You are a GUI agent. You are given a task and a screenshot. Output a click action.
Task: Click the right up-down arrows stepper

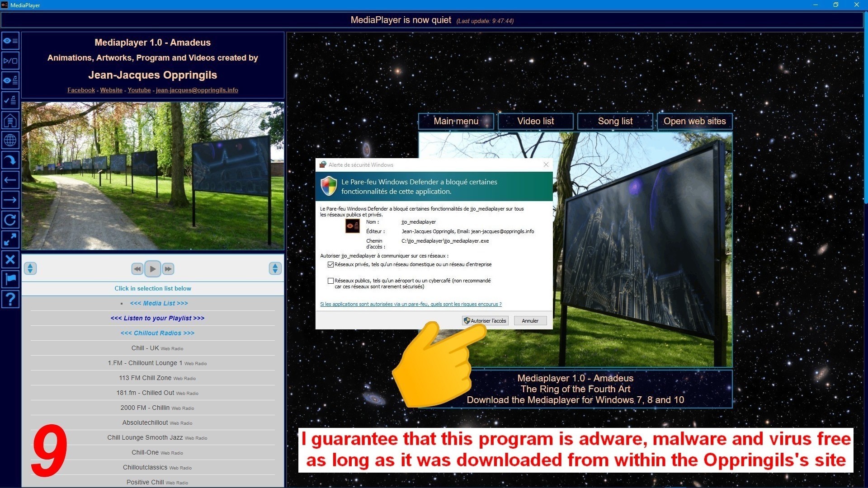coord(275,268)
